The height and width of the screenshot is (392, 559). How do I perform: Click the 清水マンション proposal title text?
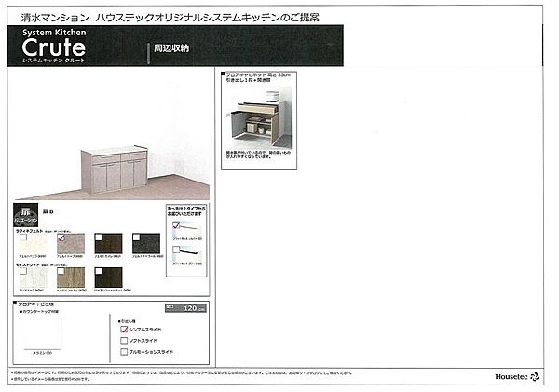[170, 18]
